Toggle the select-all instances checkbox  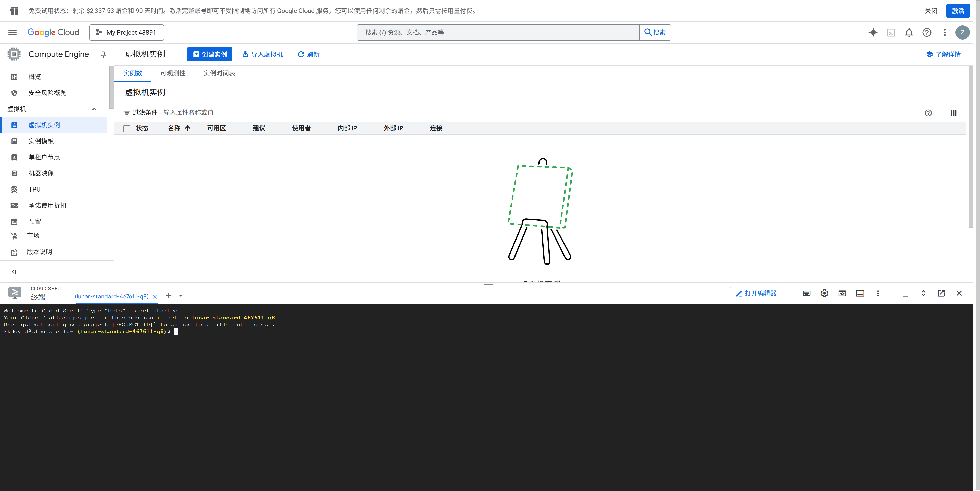tap(127, 129)
